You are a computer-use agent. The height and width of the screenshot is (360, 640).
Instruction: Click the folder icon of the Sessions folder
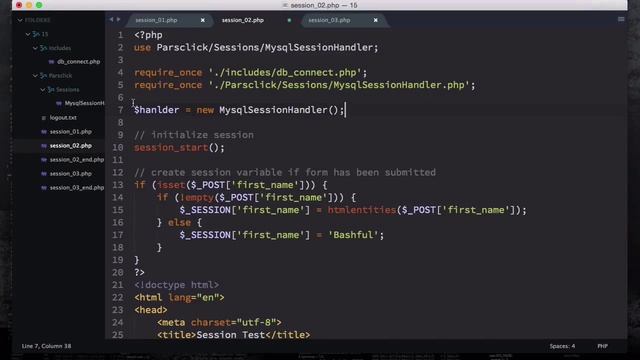point(51,89)
